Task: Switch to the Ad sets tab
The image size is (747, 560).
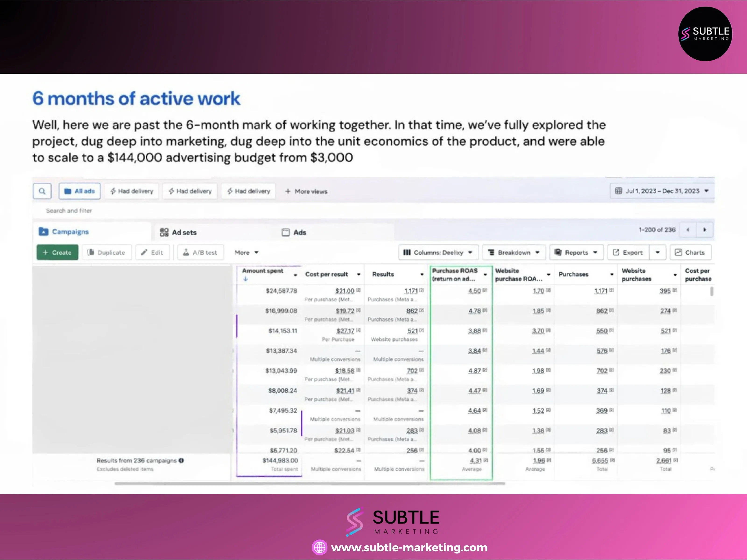Action: (178, 232)
